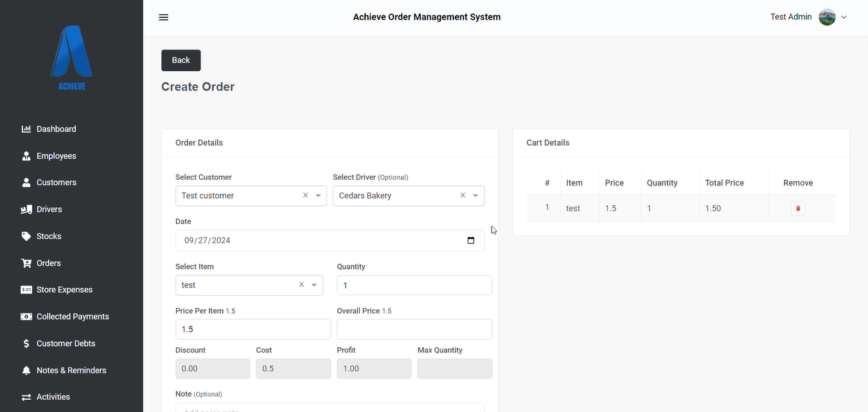Open Store Expenses

click(64, 290)
